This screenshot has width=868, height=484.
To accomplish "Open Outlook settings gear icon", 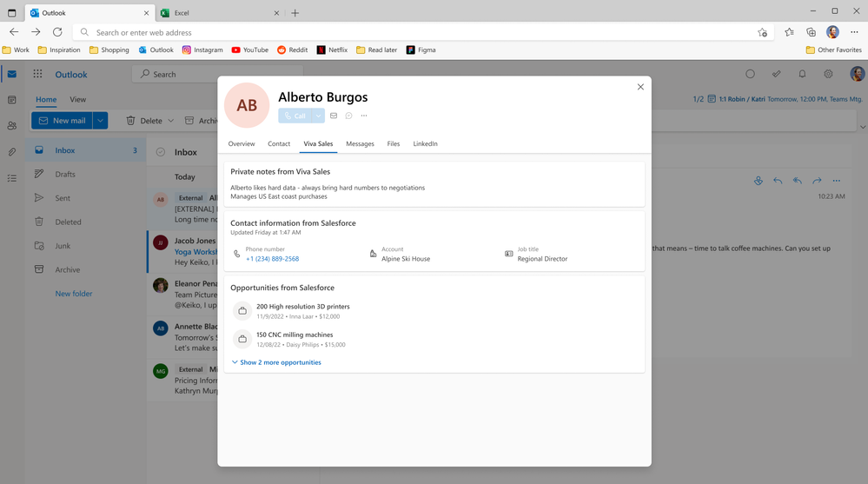I will 828,74.
